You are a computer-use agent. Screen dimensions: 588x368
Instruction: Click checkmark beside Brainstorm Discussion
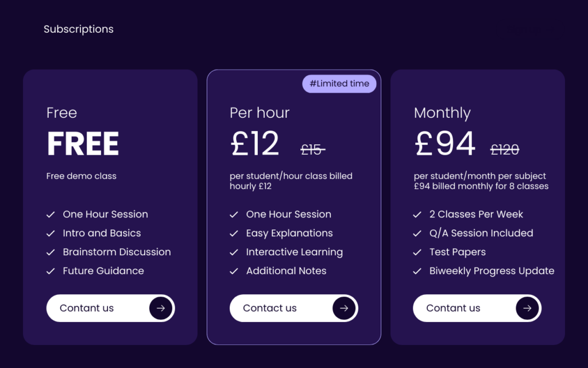coord(51,252)
